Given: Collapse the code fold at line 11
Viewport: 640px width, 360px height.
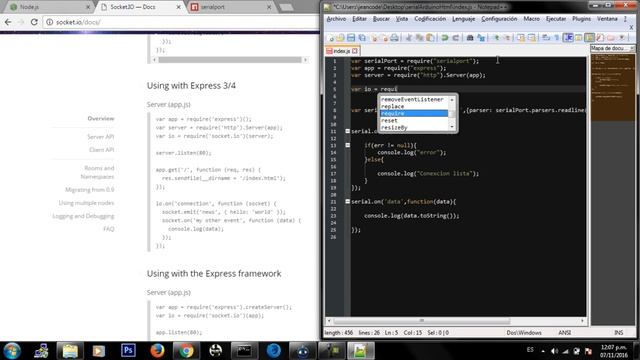Looking at the screenshot, I should click(347, 131).
